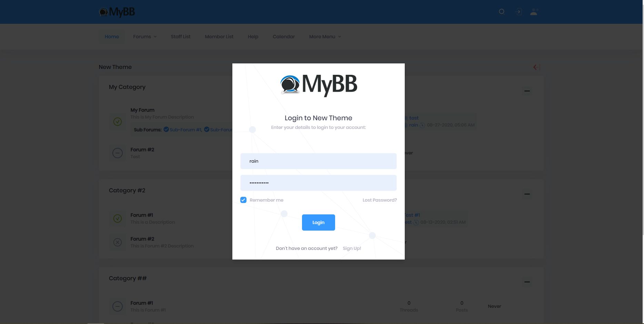
Task: Click the blue Login button
Action: tap(319, 222)
